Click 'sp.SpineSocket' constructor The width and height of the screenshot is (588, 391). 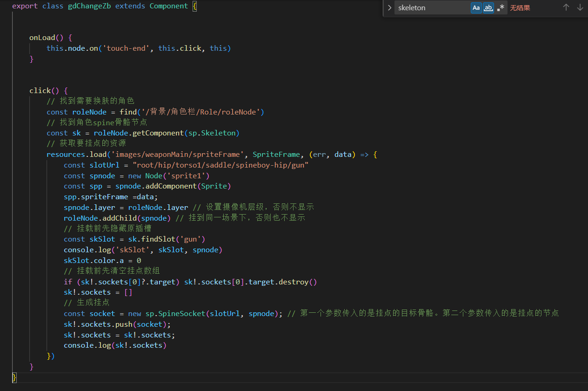[175, 314]
